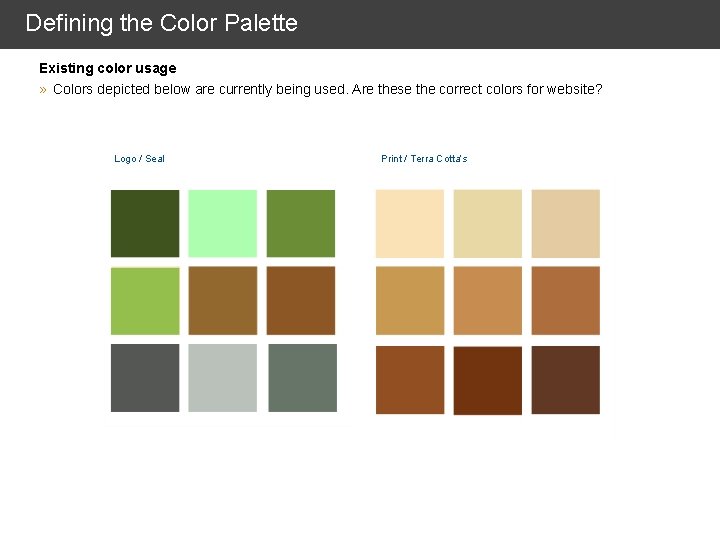Click the light silver-gray swatch

pyautogui.click(x=222, y=378)
